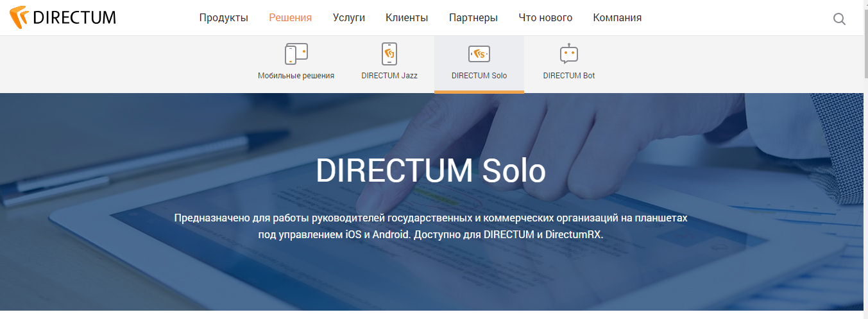Click the DIRECTUM wordmark in the header
Screen dimensions: 868x319
coord(74,17)
